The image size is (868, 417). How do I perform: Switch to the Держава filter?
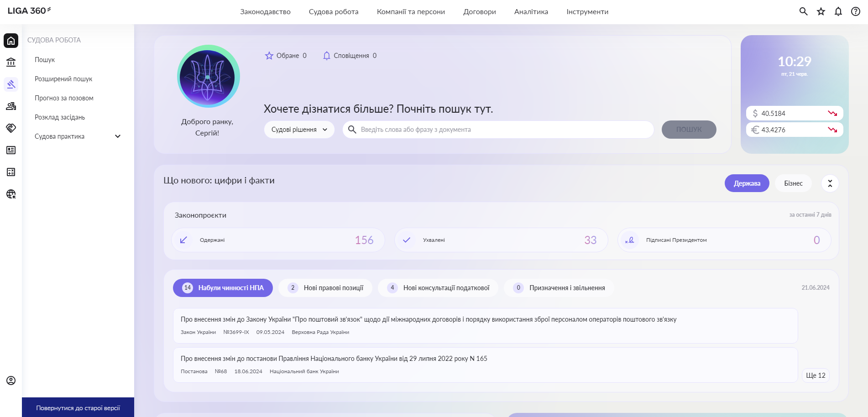tap(747, 183)
